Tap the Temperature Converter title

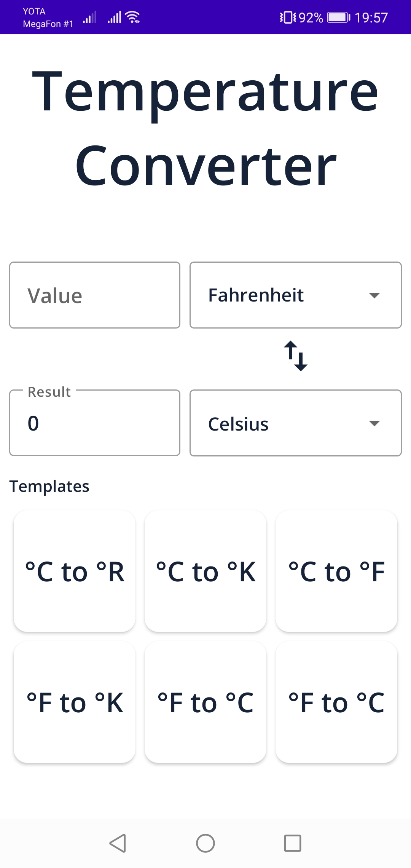pyautogui.click(x=205, y=126)
